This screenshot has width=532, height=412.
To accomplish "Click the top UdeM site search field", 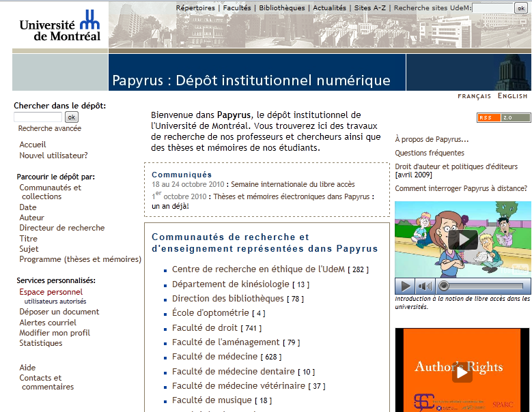I will point(492,8).
